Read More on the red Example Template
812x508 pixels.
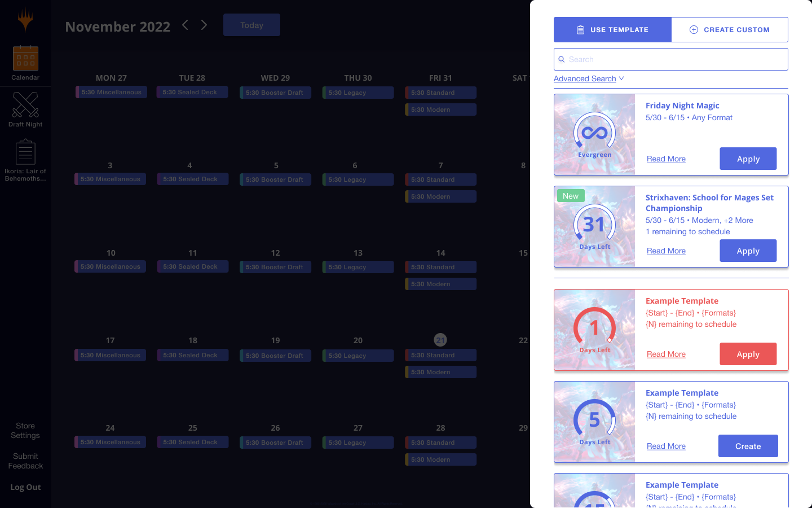[666, 354]
